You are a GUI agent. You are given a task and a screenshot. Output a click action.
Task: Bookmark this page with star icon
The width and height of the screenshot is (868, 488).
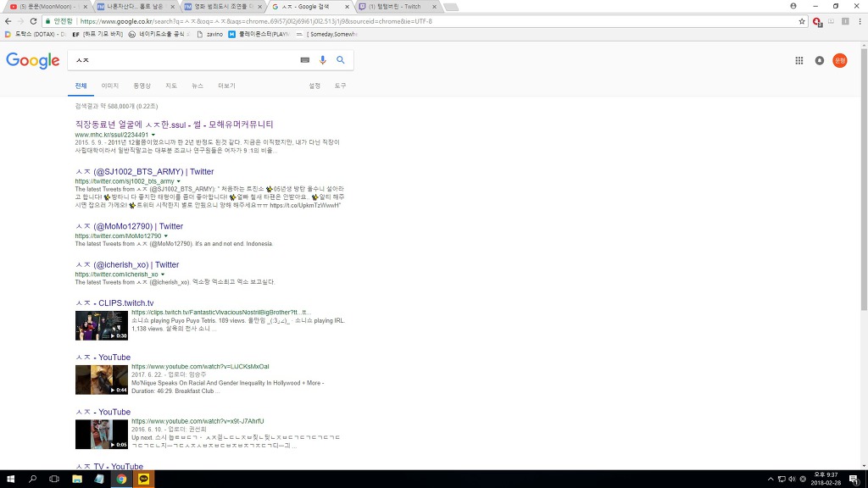[802, 21]
